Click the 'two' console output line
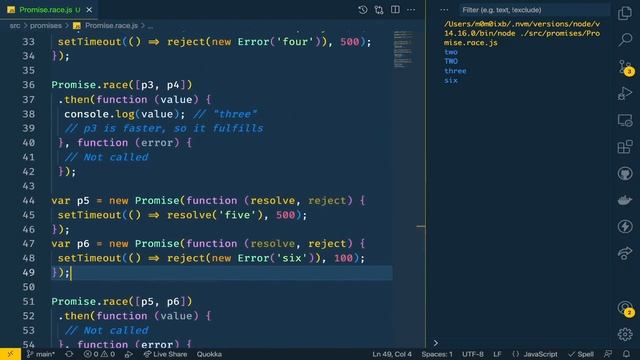The height and width of the screenshot is (360, 640). coord(451,52)
